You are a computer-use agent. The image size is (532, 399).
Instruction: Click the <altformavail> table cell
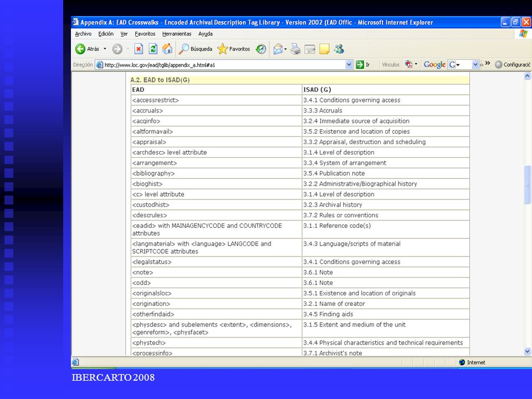tap(216, 131)
